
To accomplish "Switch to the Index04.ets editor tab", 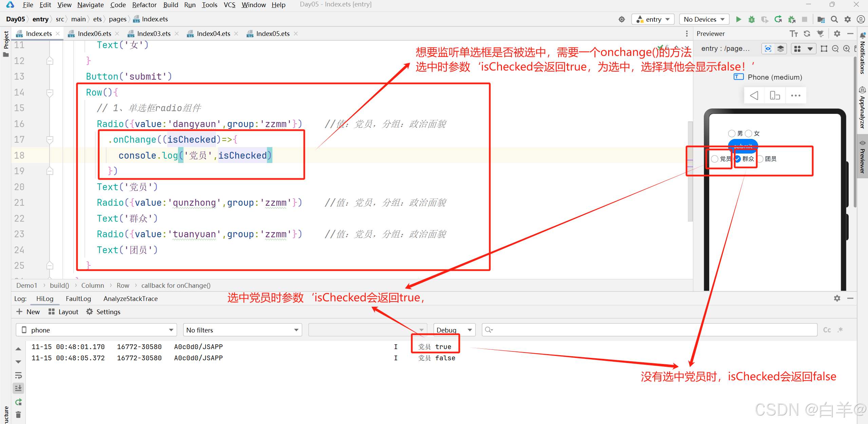I will 213,33.
